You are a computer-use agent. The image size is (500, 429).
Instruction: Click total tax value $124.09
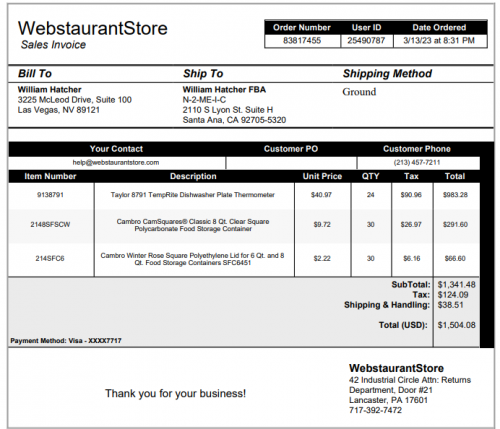[x=453, y=295]
